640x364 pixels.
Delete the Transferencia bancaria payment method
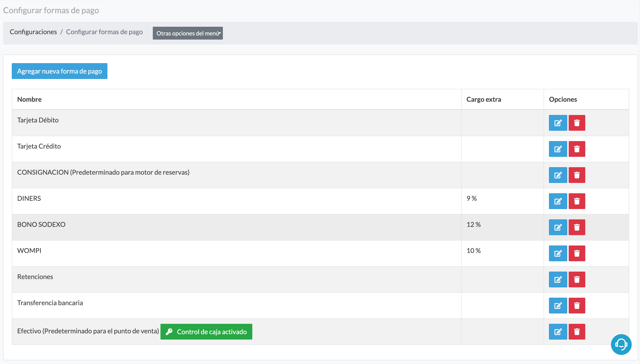coord(577,306)
